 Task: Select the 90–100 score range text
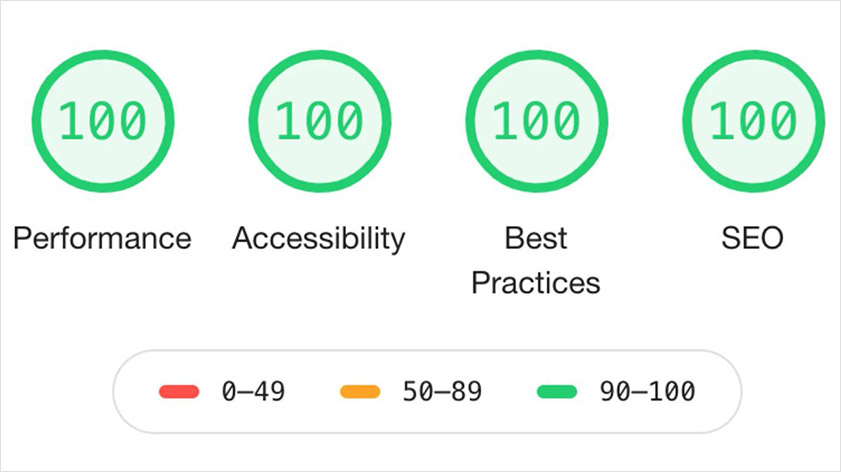[x=647, y=392]
